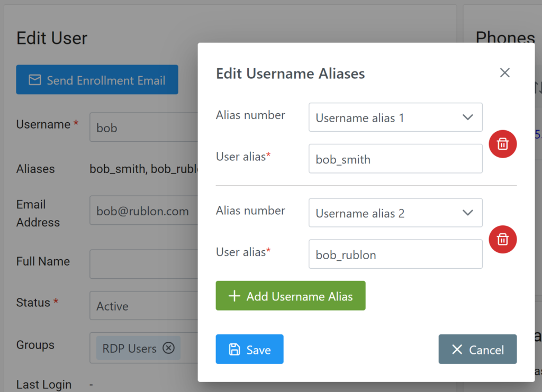Focus the User alias field containing bob_smith
This screenshot has width=542, height=392.
395,159
